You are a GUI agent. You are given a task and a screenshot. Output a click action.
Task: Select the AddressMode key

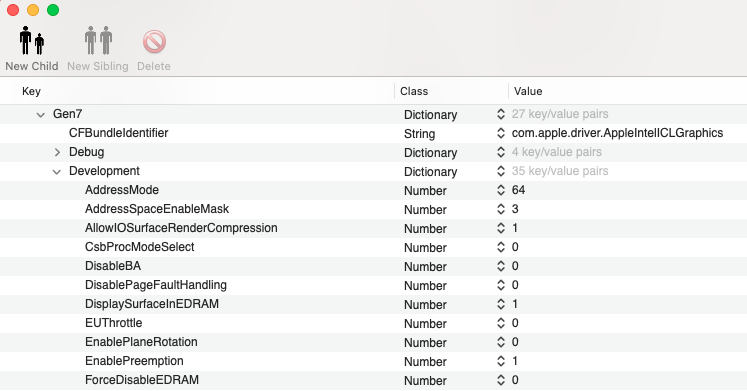[122, 190]
